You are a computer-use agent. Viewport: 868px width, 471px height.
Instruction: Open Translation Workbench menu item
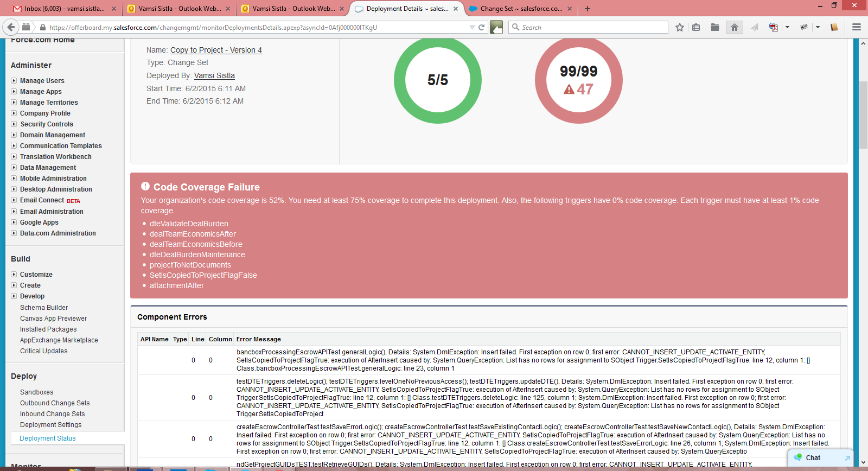pyautogui.click(x=56, y=157)
